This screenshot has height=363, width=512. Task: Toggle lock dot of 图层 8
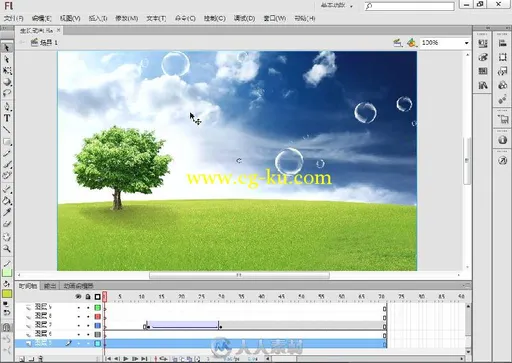coord(88,316)
